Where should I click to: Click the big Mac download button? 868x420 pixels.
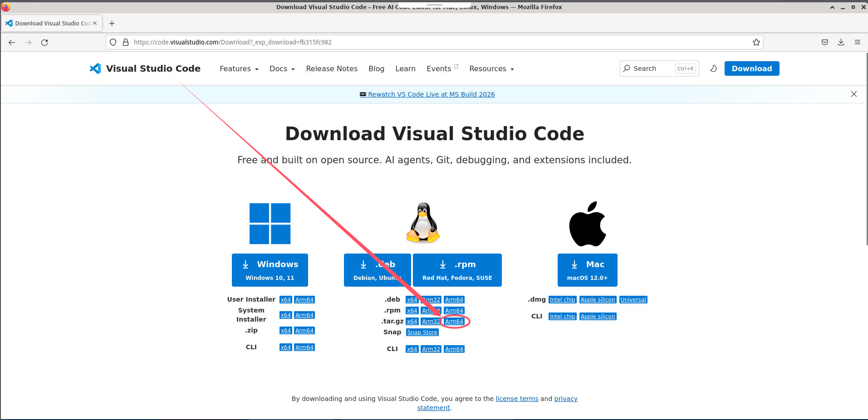click(588, 270)
